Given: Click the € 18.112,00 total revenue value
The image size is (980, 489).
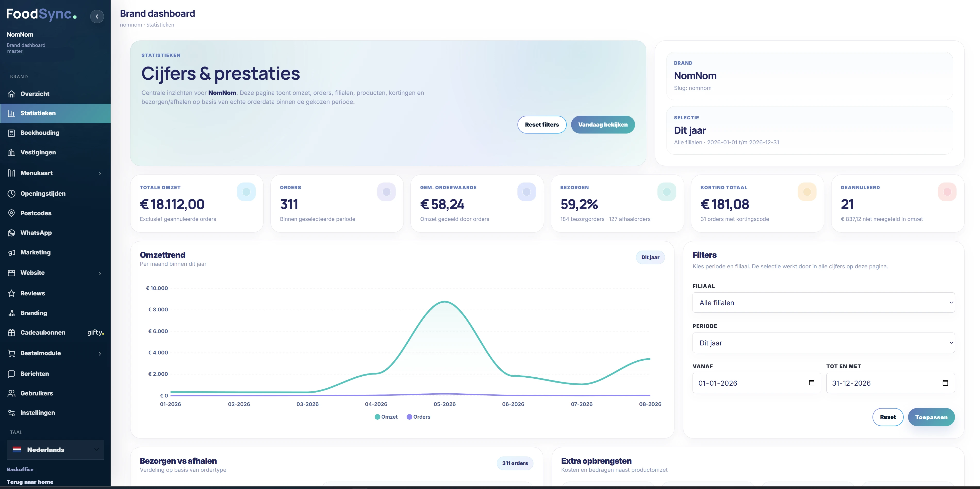Looking at the screenshot, I should (x=172, y=205).
